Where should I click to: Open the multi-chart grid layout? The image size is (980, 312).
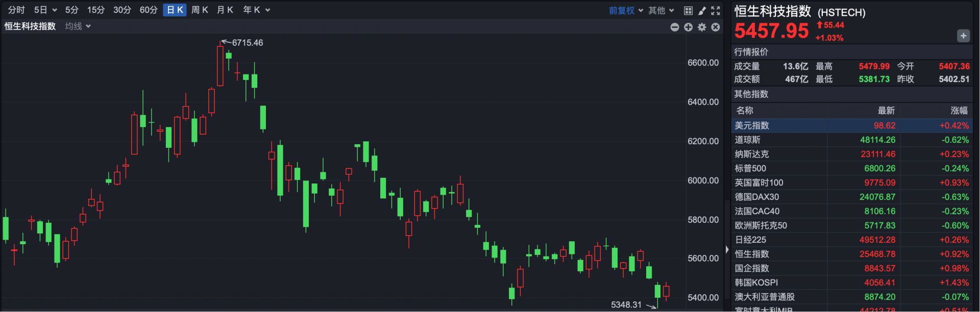tap(688, 10)
